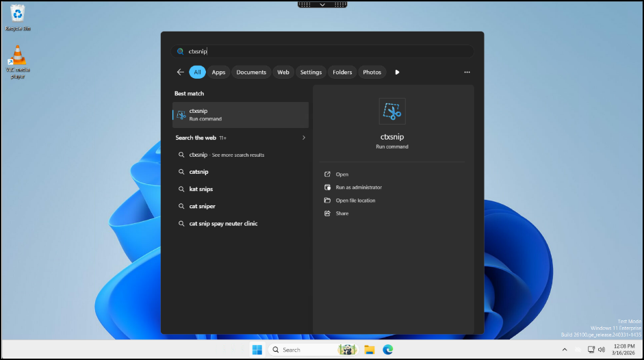
Task: Select the ctxsnip best match result
Action: point(240,115)
